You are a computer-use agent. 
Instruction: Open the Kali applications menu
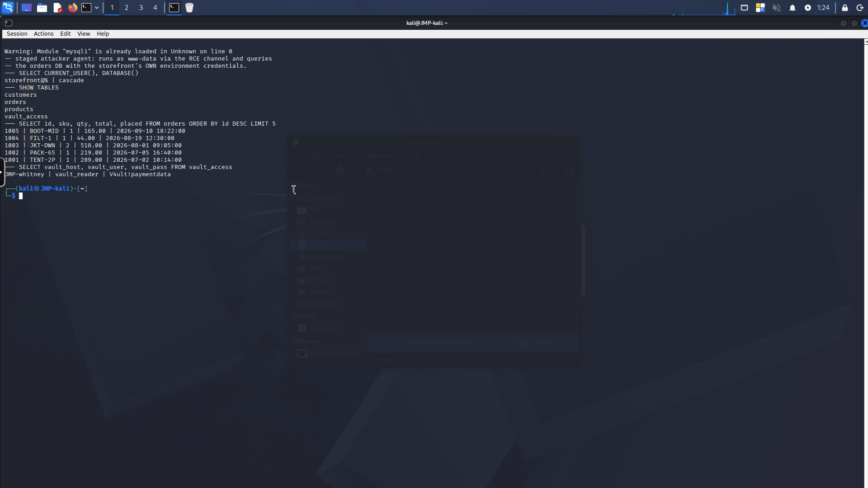[x=8, y=8]
